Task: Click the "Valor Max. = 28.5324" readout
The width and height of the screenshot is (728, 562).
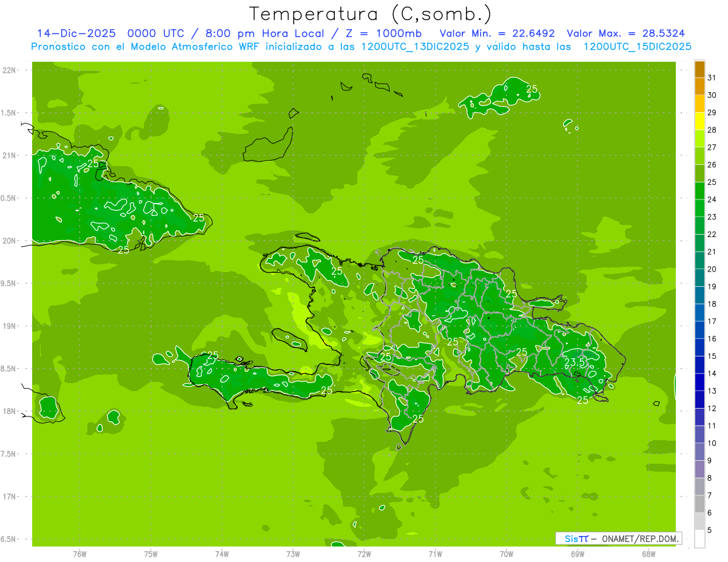Action: click(x=627, y=33)
